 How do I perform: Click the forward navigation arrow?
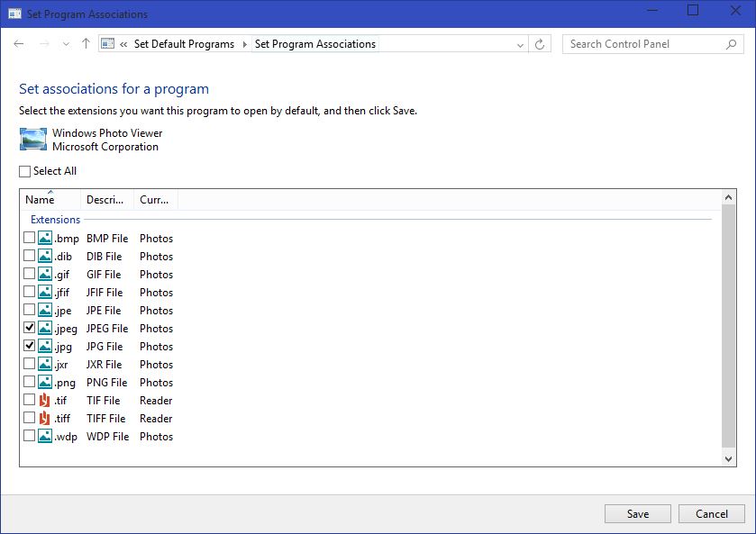[44, 44]
